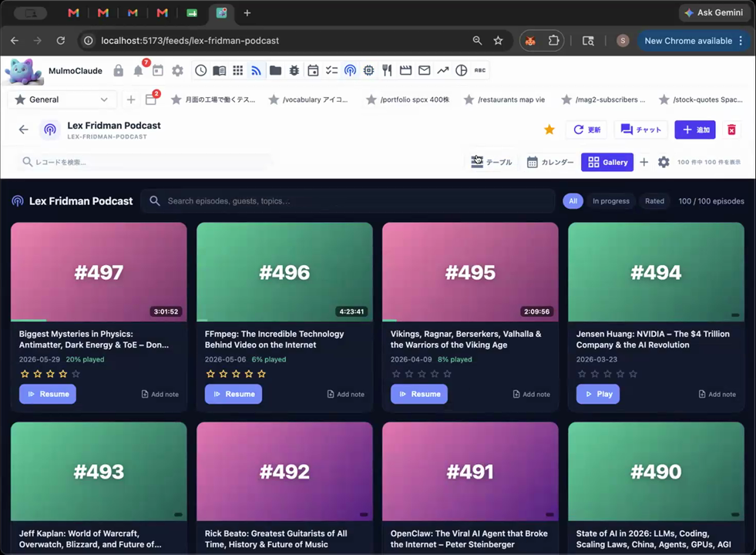Open the チャット chat button
Screen dimensions: 756x555
point(640,129)
